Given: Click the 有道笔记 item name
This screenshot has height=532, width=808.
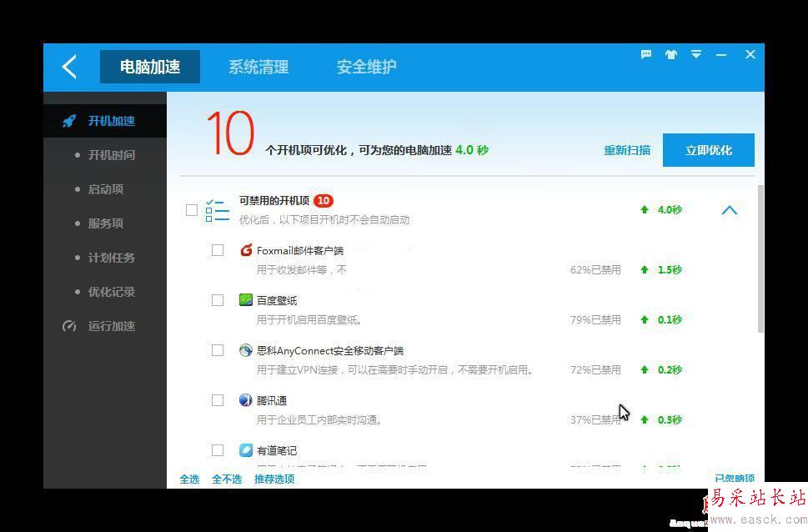Looking at the screenshot, I should tap(277, 450).
